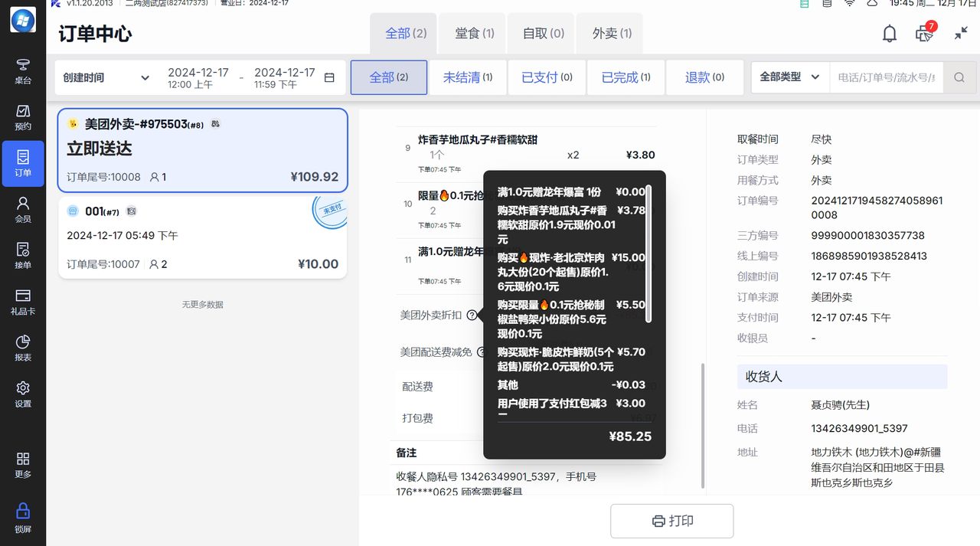Click the guest count icon on order 10007

pyautogui.click(x=154, y=264)
